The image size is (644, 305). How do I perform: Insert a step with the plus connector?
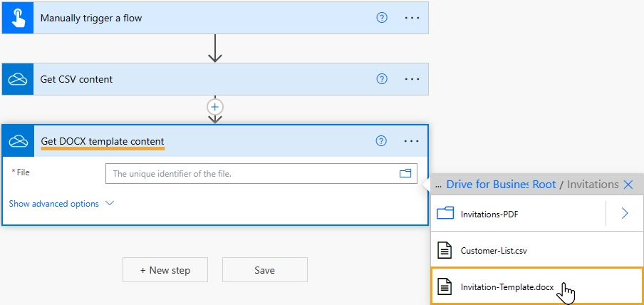point(215,107)
